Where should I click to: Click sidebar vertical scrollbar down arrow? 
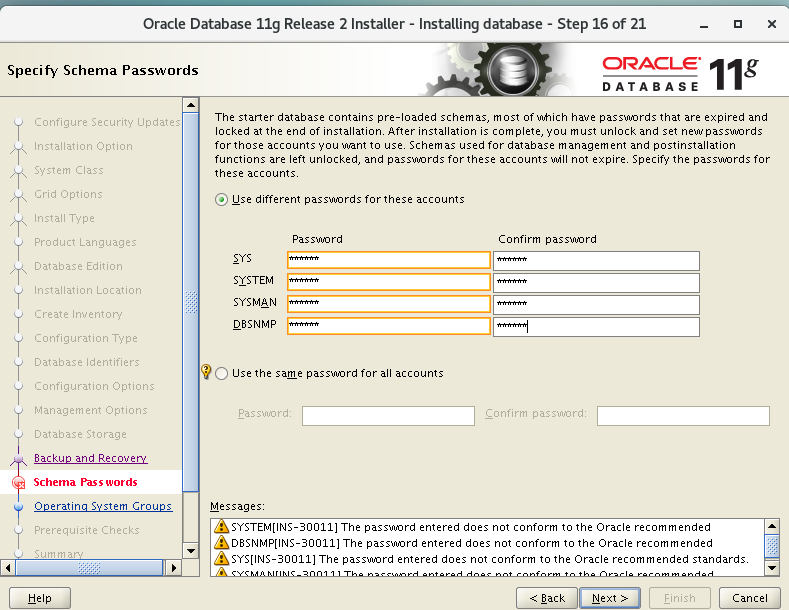click(x=191, y=550)
